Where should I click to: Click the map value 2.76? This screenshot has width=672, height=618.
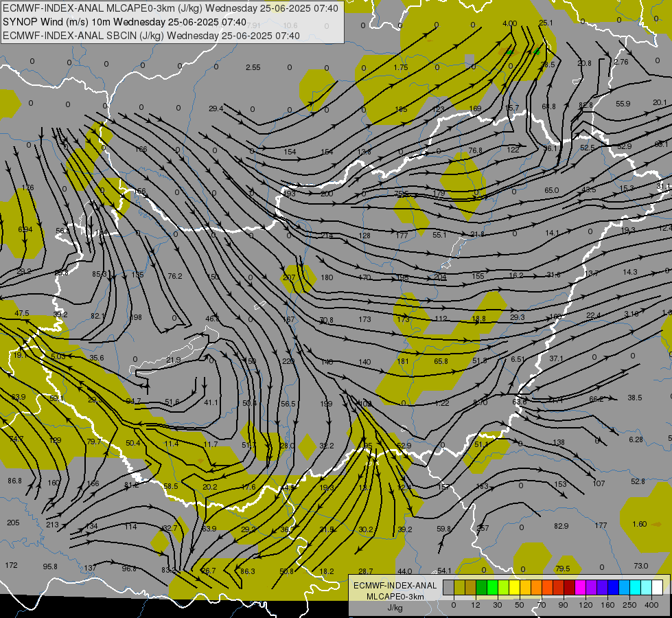pyautogui.click(x=621, y=62)
